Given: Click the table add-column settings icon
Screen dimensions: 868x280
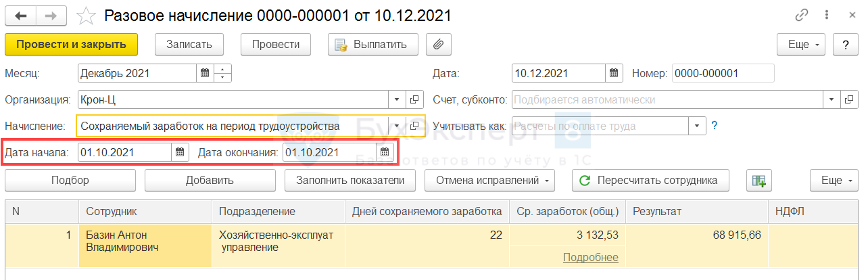Looking at the screenshot, I should [759, 181].
